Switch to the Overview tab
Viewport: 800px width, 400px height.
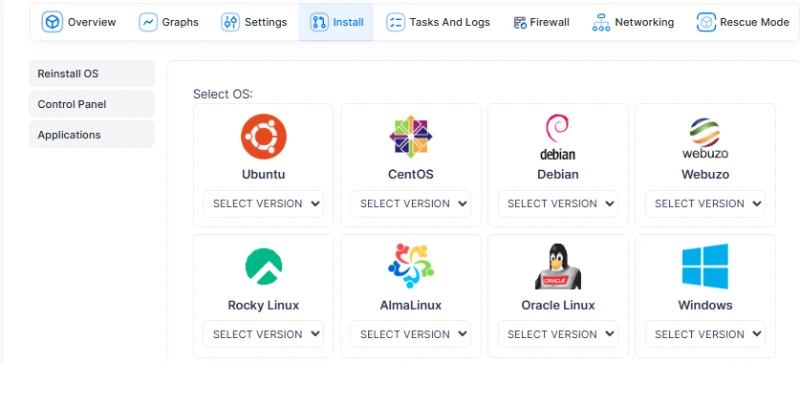[79, 22]
